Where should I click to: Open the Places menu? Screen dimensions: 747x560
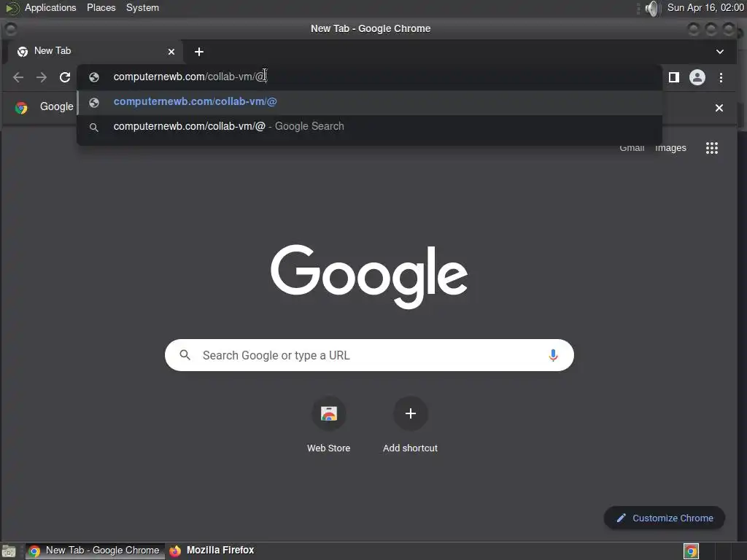(x=101, y=7)
